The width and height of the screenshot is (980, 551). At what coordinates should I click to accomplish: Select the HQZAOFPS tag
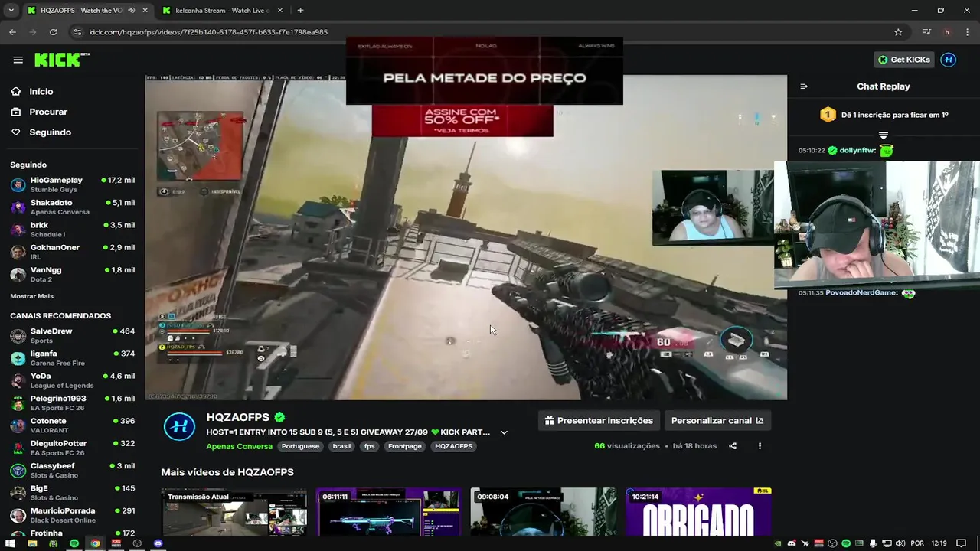click(x=454, y=446)
